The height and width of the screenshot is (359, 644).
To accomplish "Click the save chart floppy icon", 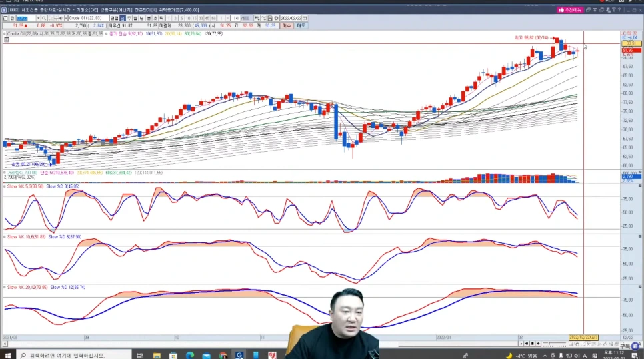I will (270, 19).
